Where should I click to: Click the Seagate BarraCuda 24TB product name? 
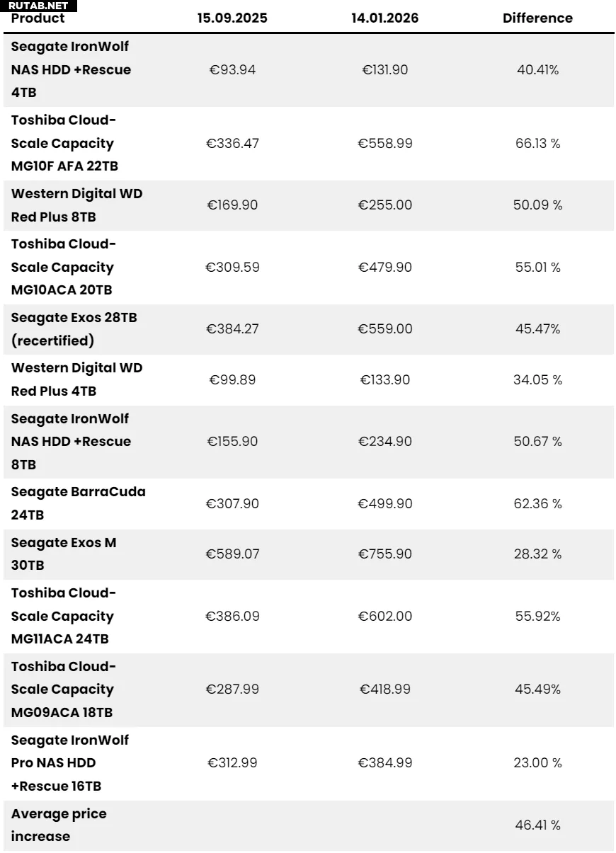coord(78,503)
